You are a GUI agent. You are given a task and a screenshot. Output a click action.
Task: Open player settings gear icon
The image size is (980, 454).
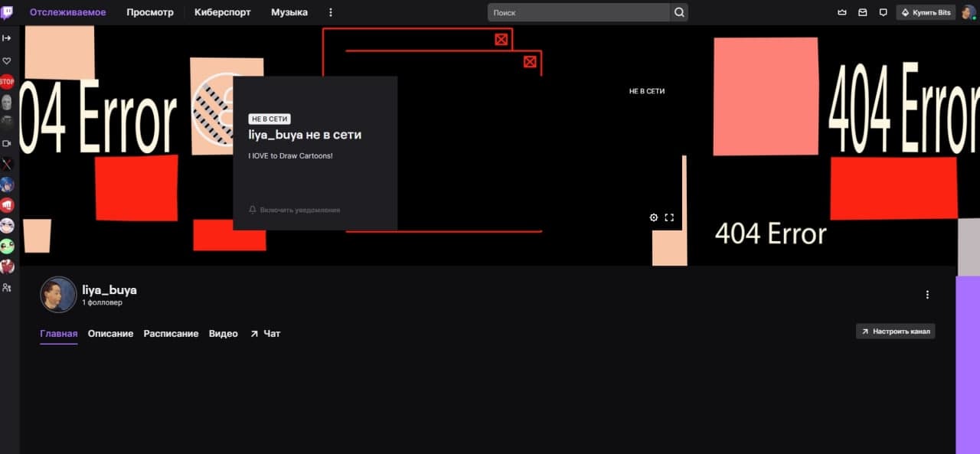click(x=654, y=217)
